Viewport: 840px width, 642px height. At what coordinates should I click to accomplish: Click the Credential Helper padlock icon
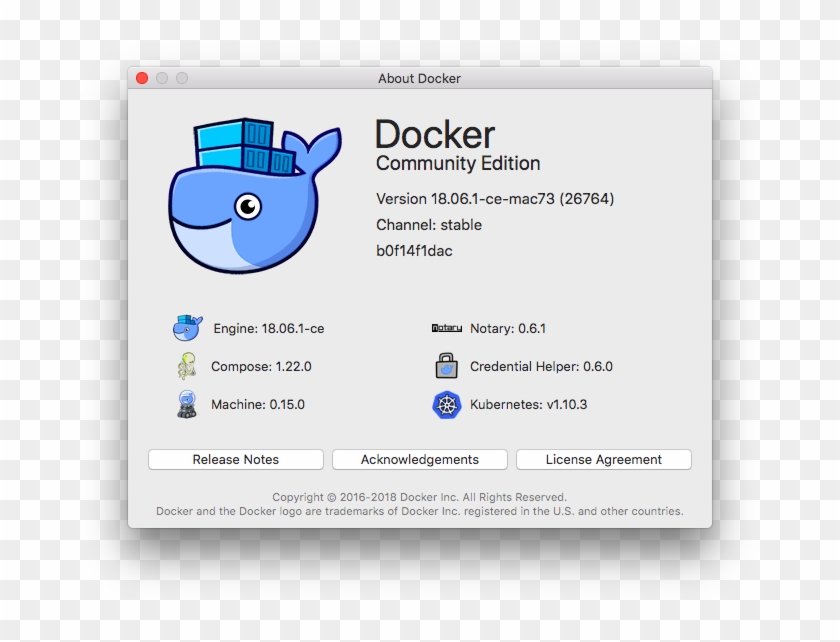coord(446,365)
